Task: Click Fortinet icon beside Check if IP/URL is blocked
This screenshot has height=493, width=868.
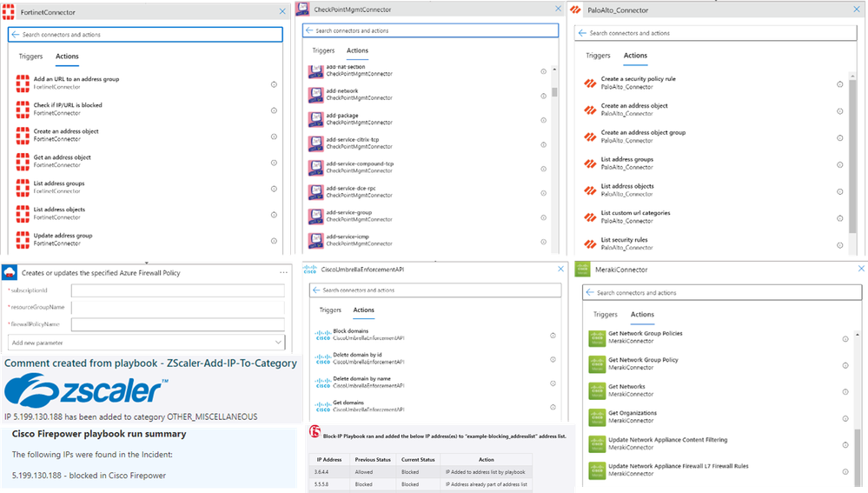Action: [23, 110]
